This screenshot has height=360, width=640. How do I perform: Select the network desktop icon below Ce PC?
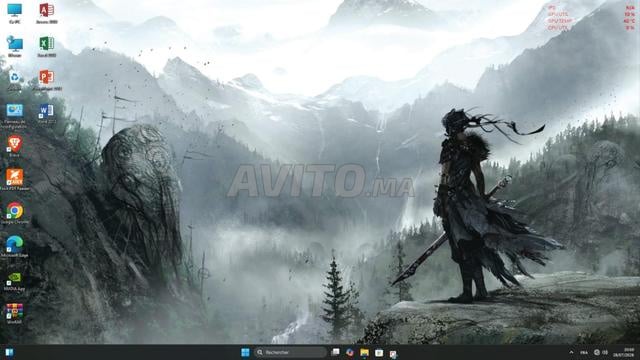pyautogui.click(x=14, y=47)
